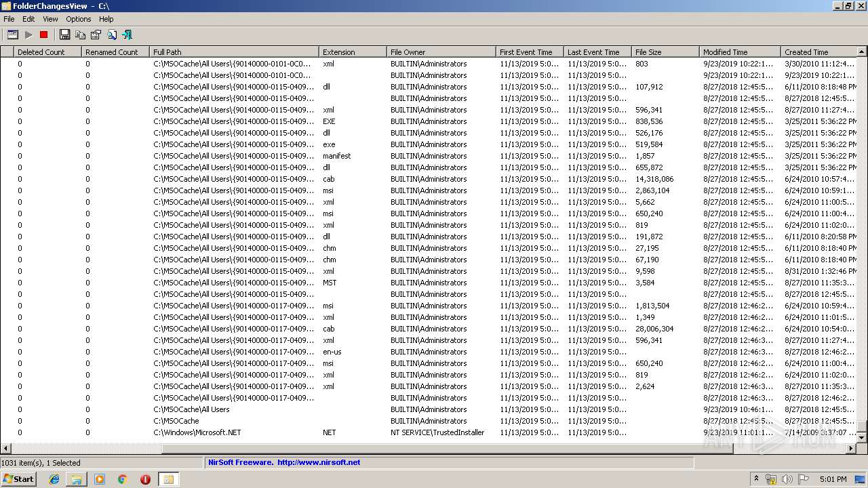The width and height of the screenshot is (868, 488).
Task: Stop monitoring with the red square
Action: pos(44,35)
